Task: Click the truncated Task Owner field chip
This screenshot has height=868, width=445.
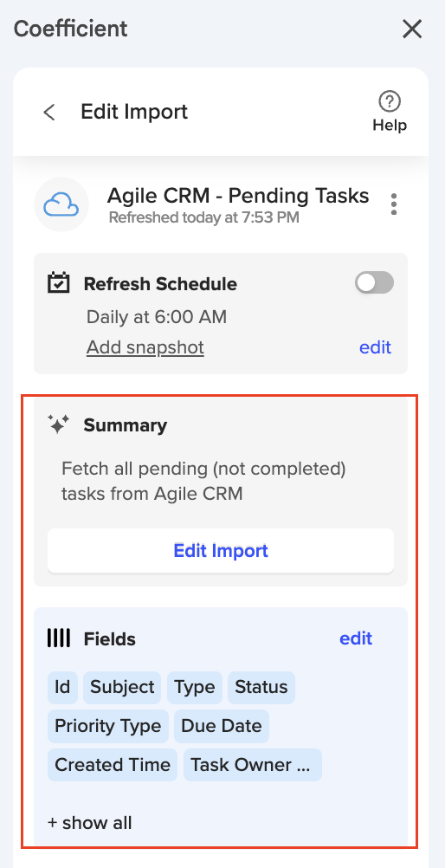Action: (253, 765)
